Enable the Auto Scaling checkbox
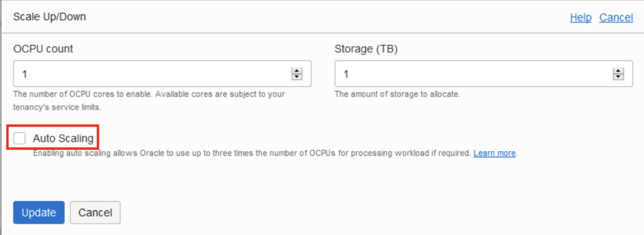The image size is (644, 235). (19, 138)
